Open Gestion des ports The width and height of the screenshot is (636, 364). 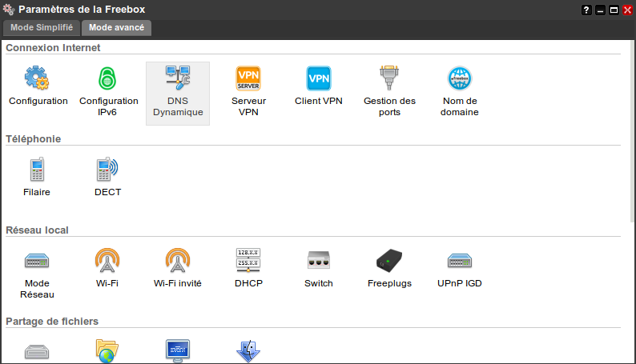point(389,78)
